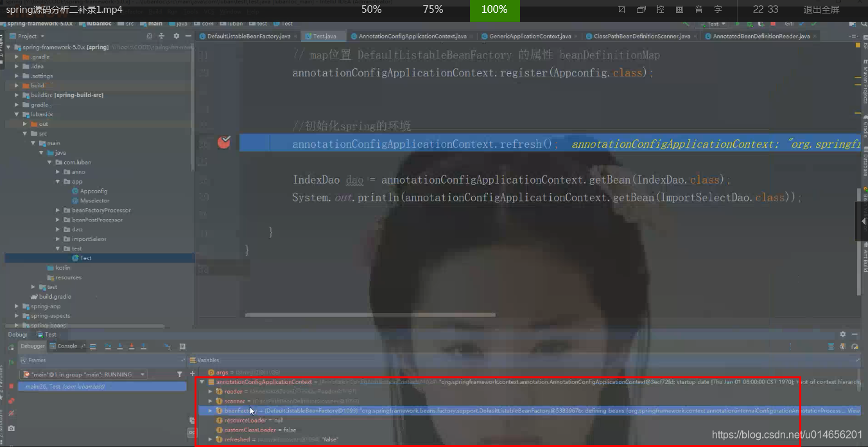The image size is (868, 447).
Task: Click the filter funnel icon in Frames
Action: click(180, 374)
